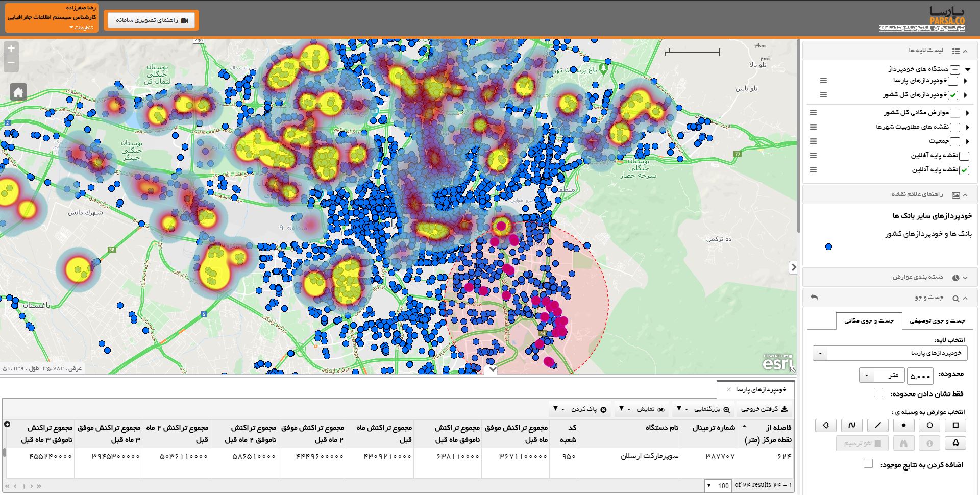Expand the دسته بندی عوارض panel

(965, 278)
